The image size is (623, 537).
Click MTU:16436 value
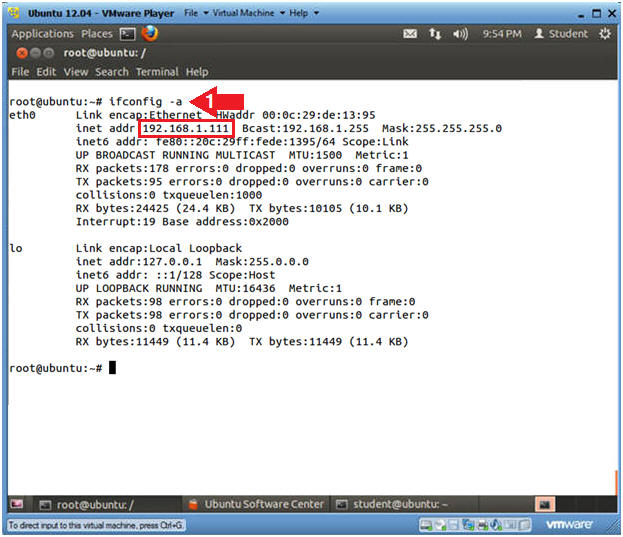pyautogui.click(x=245, y=288)
